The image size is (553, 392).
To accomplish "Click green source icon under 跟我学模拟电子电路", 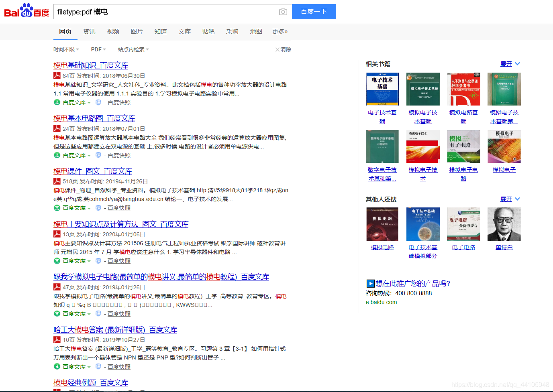I will tap(57, 314).
